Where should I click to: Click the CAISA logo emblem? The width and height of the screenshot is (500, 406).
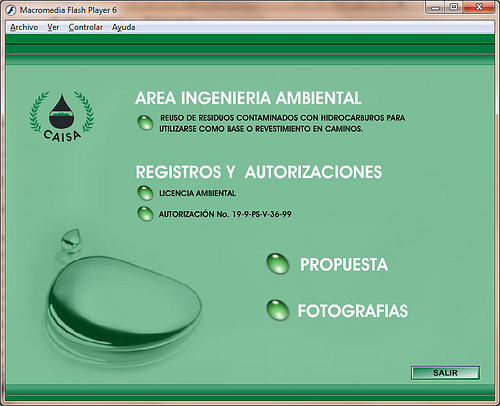point(62,117)
